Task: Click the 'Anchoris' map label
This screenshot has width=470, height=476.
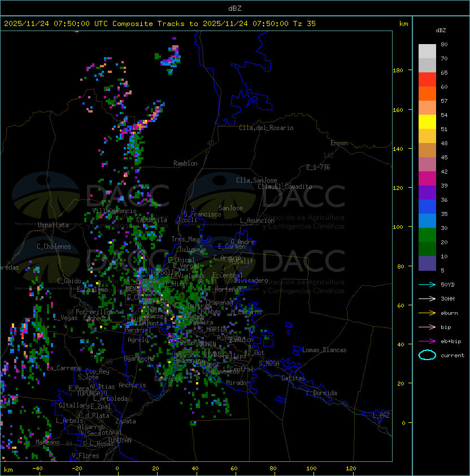Action: 132,385
